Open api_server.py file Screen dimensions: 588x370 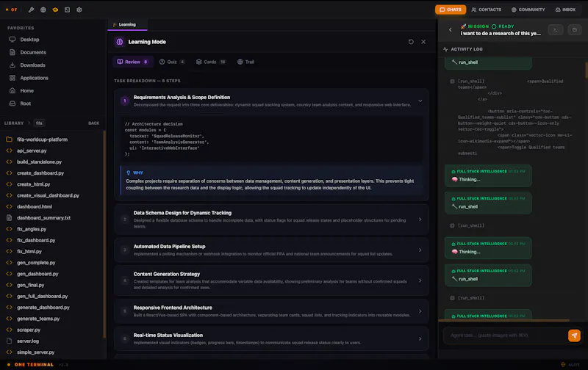pos(32,150)
